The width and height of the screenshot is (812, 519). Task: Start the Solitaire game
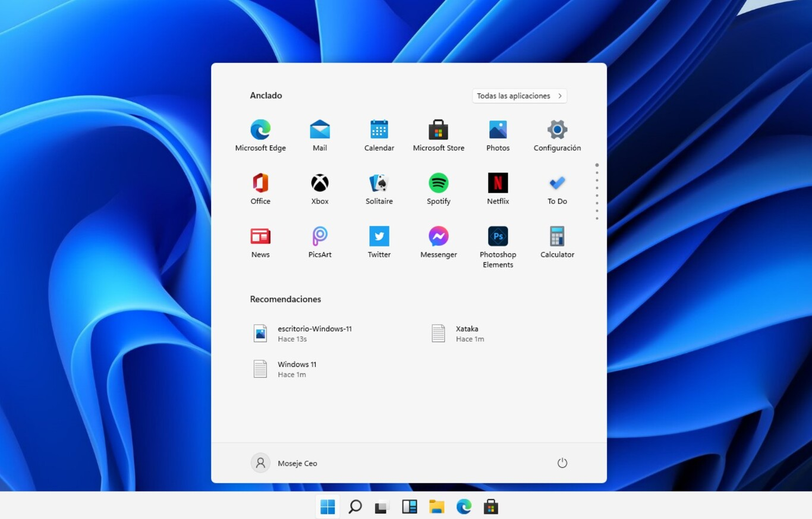click(x=379, y=189)
